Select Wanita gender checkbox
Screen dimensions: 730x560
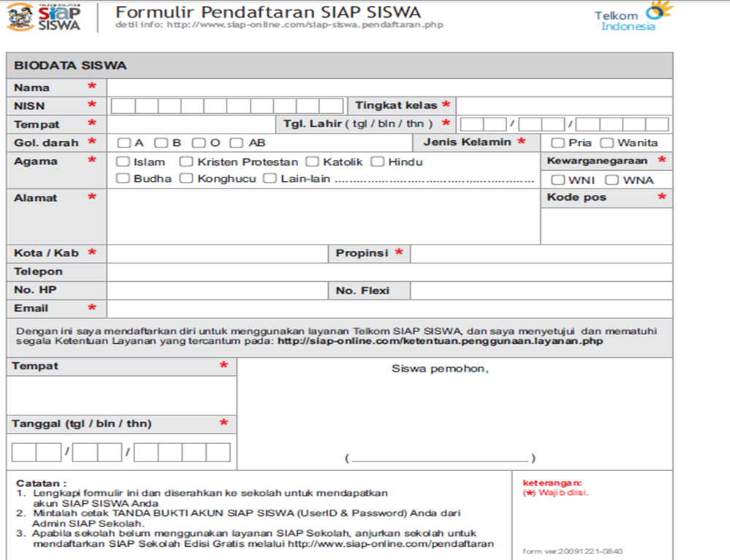tap(607, 143)
